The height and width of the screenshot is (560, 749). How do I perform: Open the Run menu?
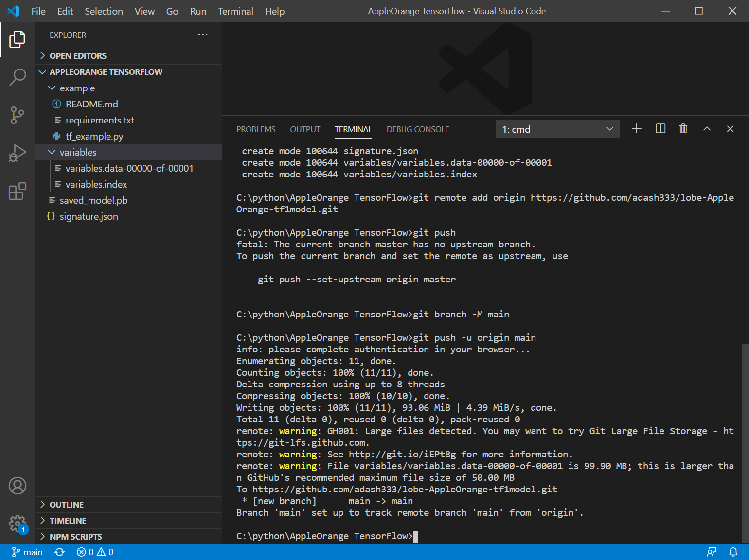[x=198, y=11]
